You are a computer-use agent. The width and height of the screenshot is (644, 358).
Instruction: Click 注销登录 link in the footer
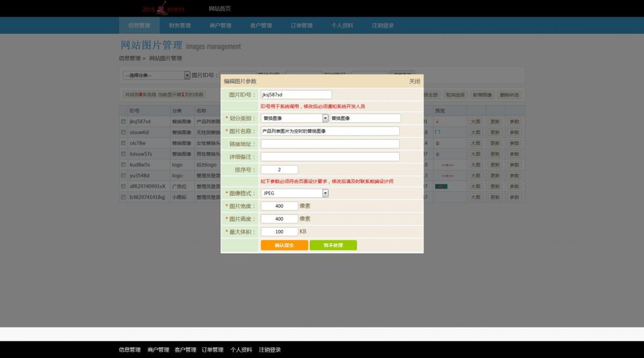tap(269, 349)
